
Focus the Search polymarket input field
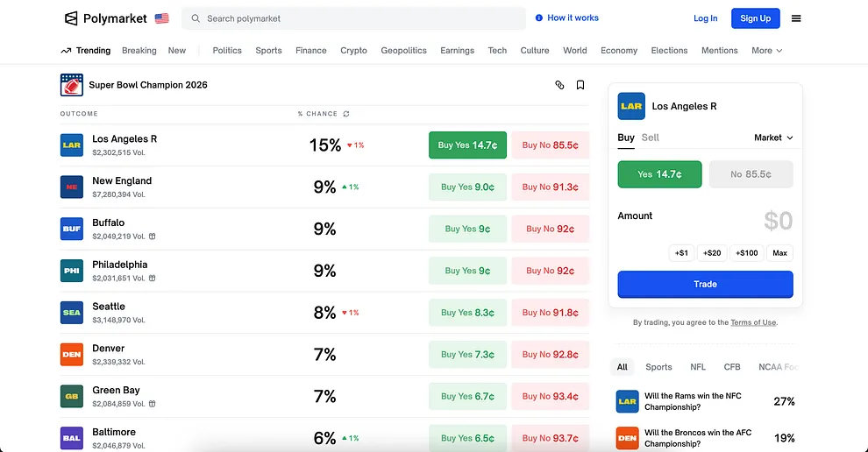359,18
